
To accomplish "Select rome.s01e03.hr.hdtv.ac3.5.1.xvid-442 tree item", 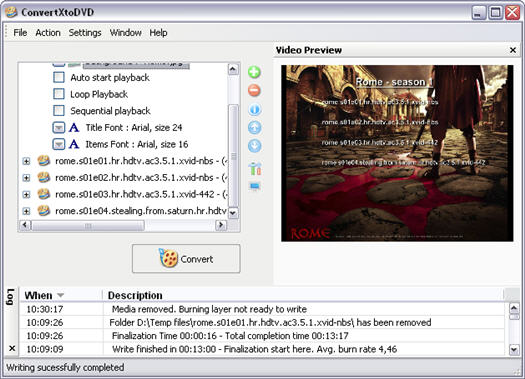I will 141,195.
